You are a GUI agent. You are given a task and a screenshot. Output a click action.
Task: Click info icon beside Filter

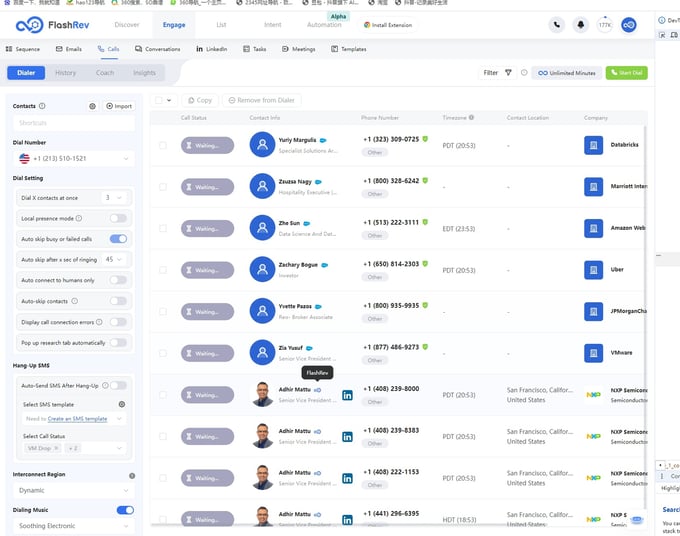pyautogui.click(x=524, y=72)
